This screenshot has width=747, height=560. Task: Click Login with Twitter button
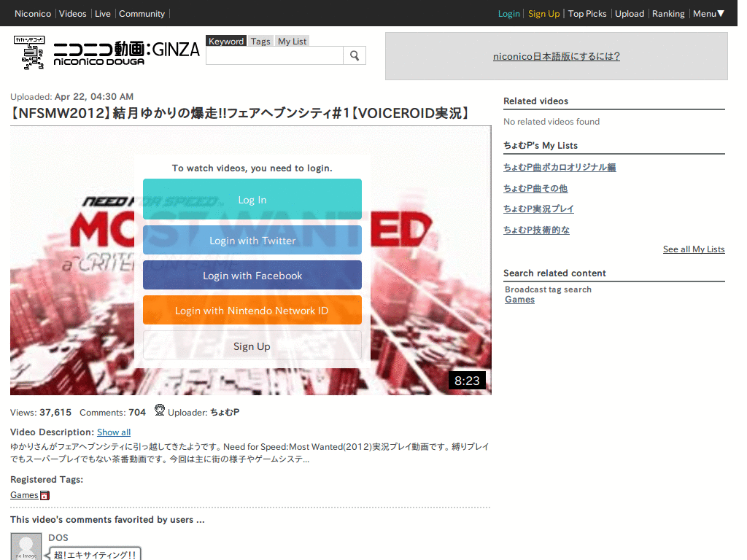252,240
